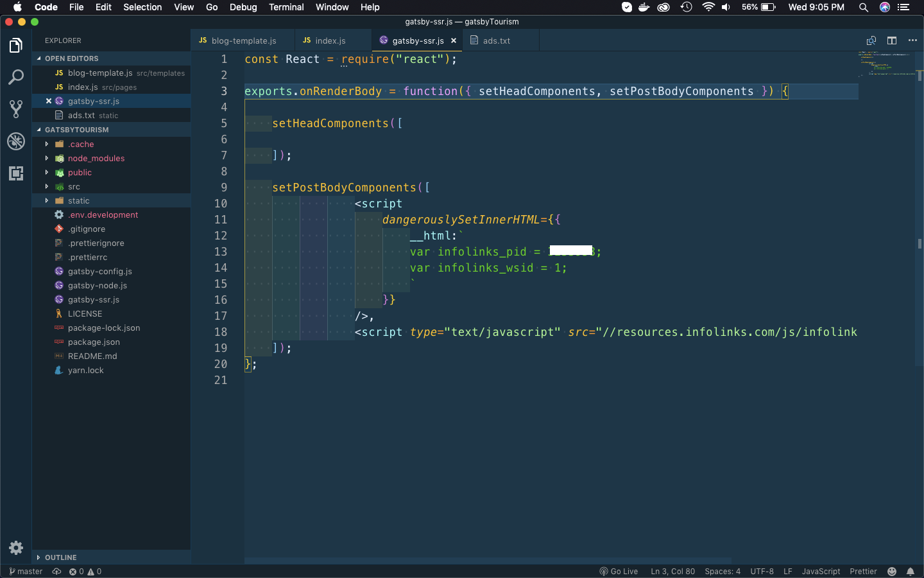Open the Source Control view icon
924x578 pixels.
16,109
